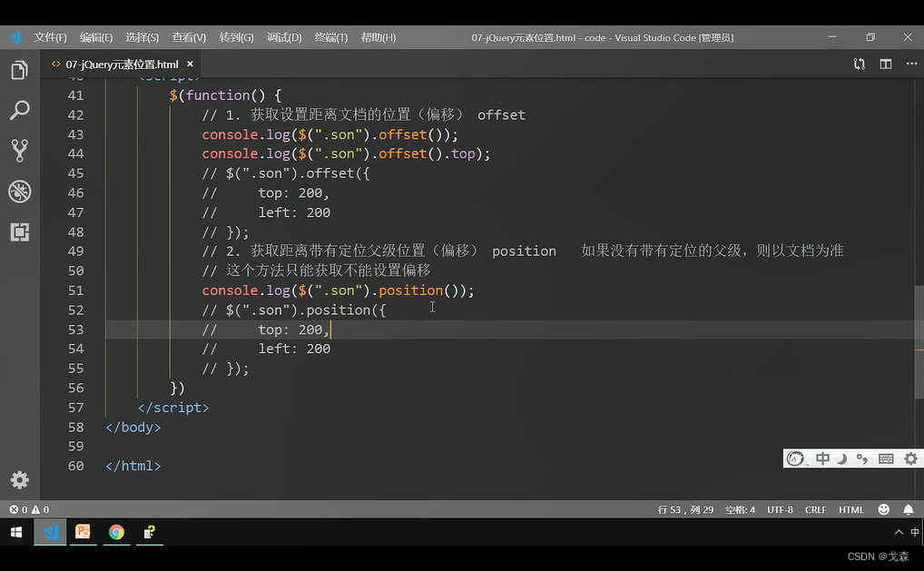This screenshot has width=924, height=571.
Task: Open PowerPoint from the taskbar
Action: coord(84,532)
